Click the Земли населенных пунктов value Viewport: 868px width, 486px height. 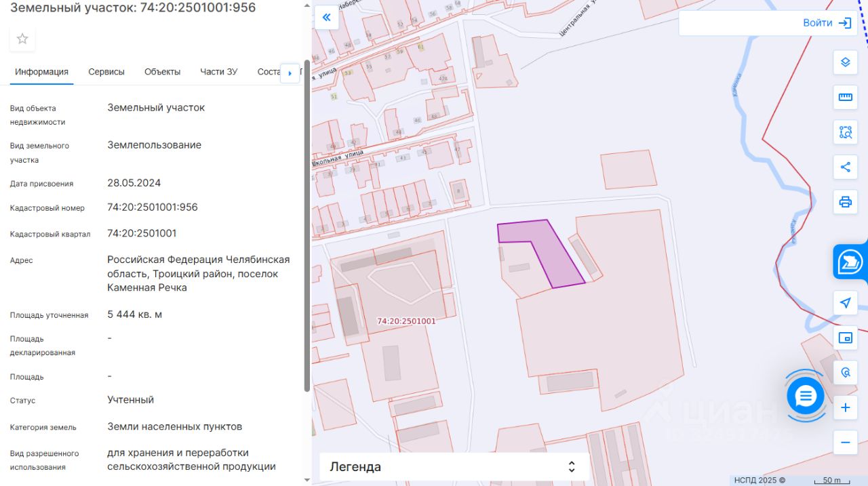(174, 427)
